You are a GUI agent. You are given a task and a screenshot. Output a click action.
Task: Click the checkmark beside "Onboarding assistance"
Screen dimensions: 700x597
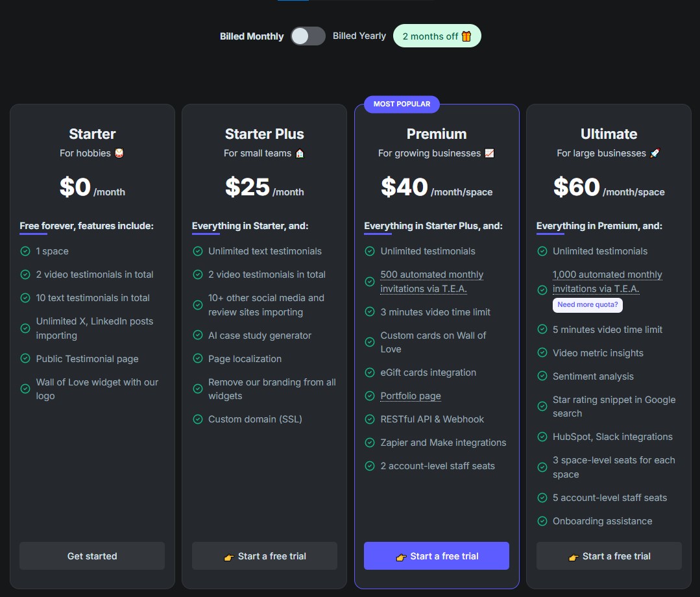click(542, 521)
